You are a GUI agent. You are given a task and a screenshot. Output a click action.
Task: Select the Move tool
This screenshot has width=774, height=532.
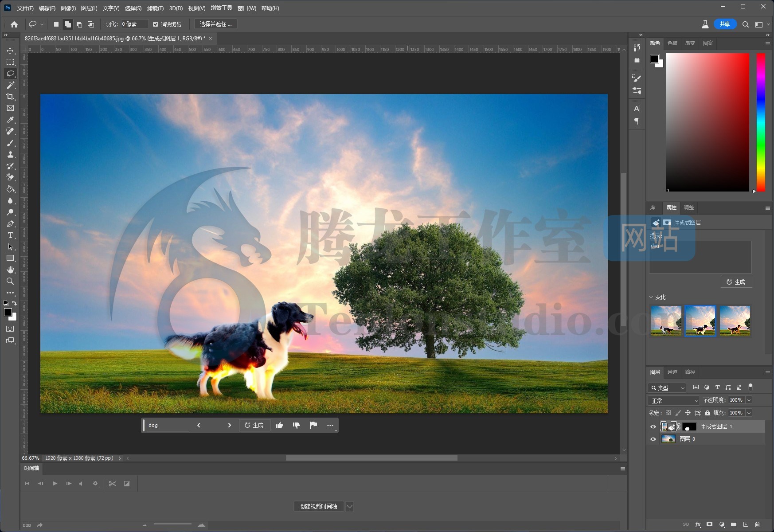(x=10, y=51)
